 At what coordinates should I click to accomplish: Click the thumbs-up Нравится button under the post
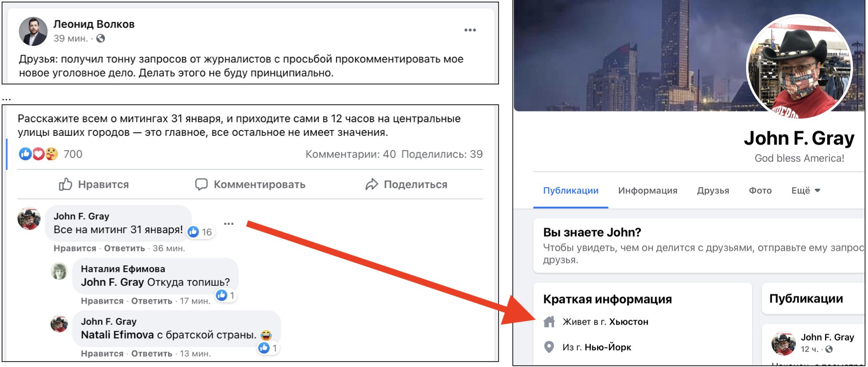tap(94, 184)
